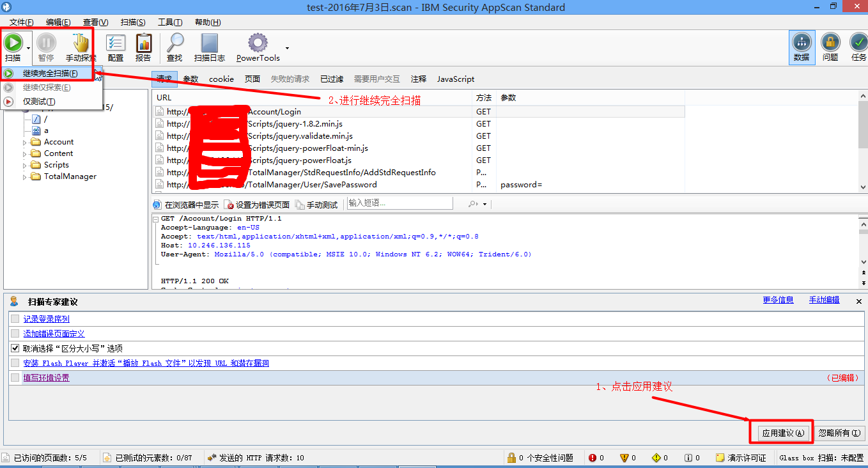Click the demo license (演示许可证) status icon
The height and width of the screenshot is (468, 868).
[720, 458]
